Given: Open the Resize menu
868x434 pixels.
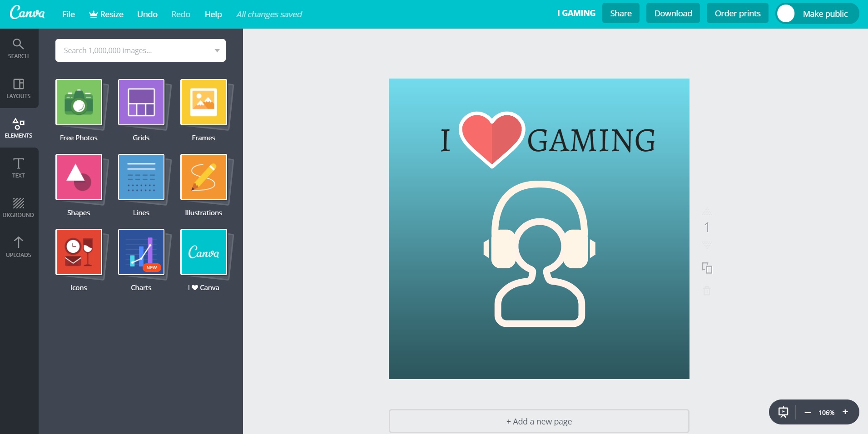Looking at the screenshot, I should [106, 14].
